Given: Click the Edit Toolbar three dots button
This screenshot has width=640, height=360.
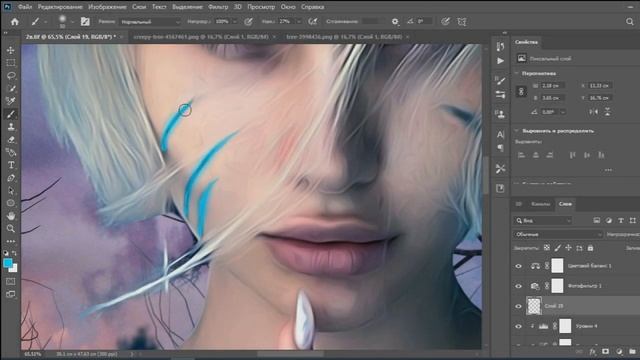Looking at the screenshot, I should tap(11, 241).
